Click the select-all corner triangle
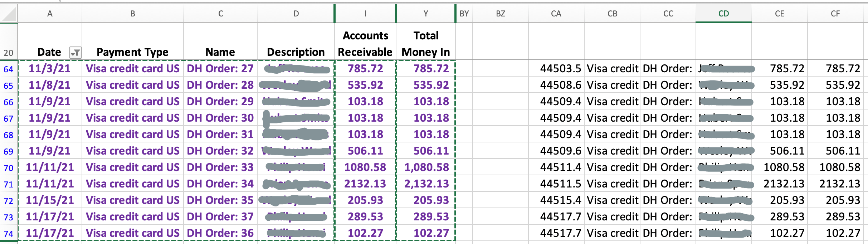Image resolution: width=868 pixels, height=244 pixels. point(9,14)
